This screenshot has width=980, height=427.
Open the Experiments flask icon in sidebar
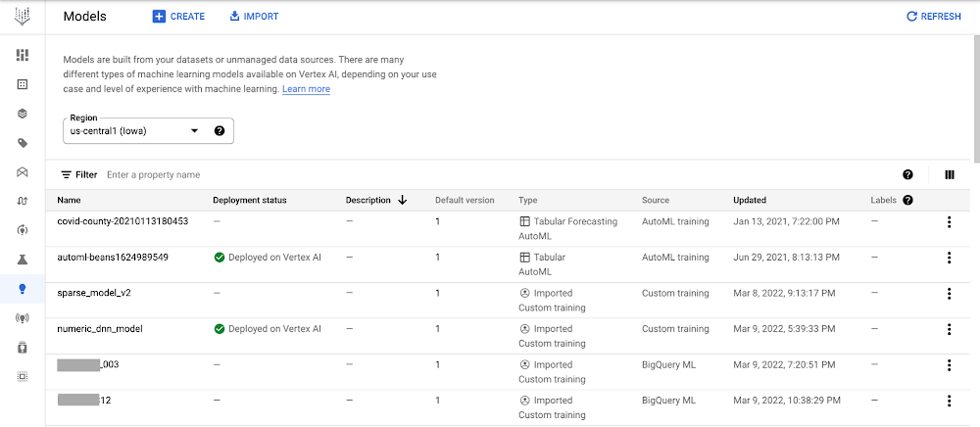(x=23, y=260)
